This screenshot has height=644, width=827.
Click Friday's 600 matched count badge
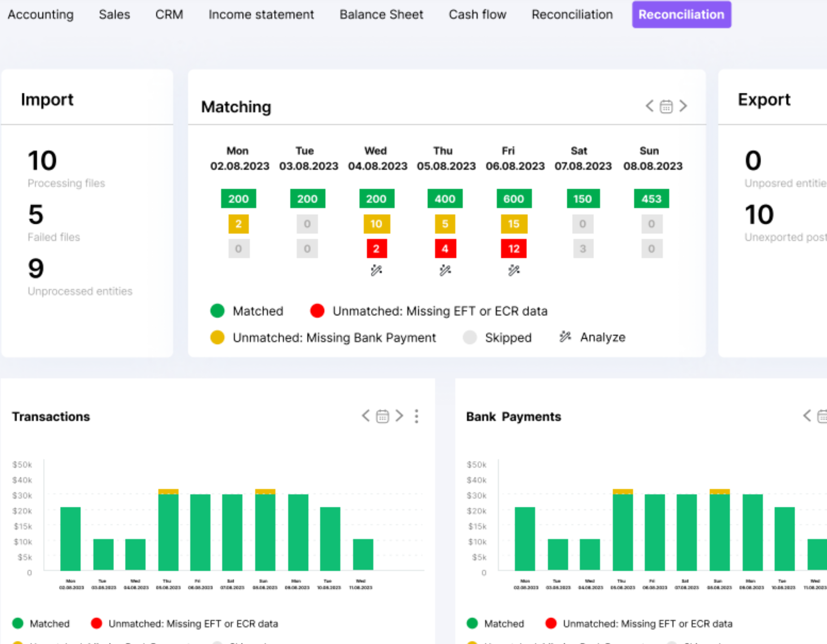(x=514, y=199)
